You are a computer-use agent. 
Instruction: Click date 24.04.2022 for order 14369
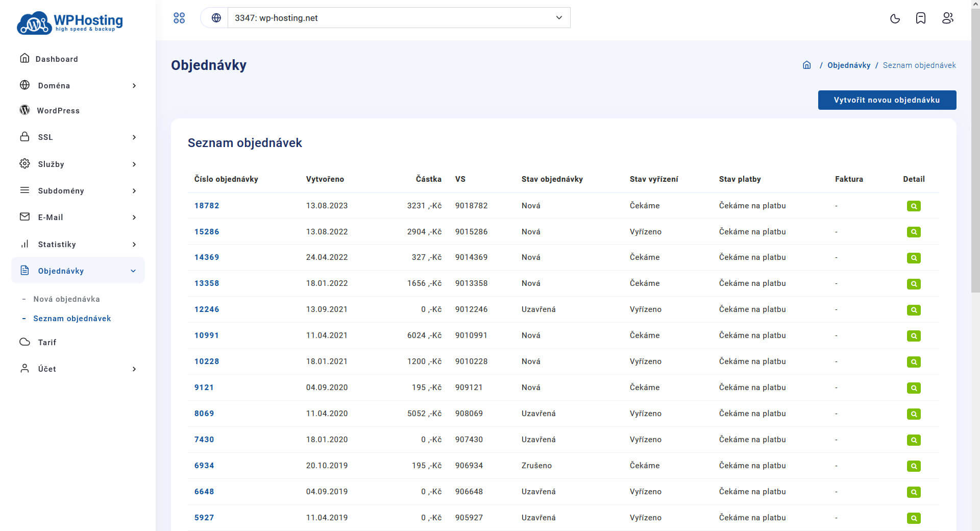point(327,257)
